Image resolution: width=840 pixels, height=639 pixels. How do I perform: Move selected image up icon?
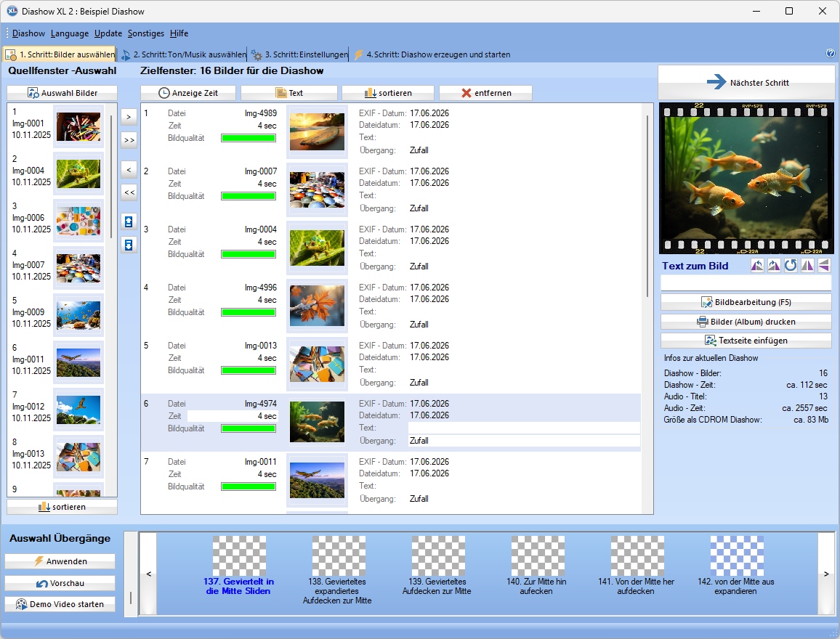(129, 221)
